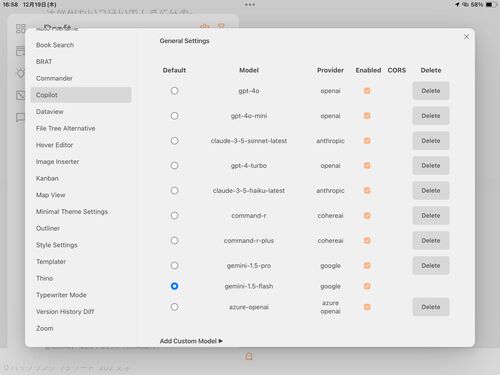This screenshot has height=375, width=500.
Task: Close the settings dialog with X
Action: pyautogui.click(x=466, y=37)
